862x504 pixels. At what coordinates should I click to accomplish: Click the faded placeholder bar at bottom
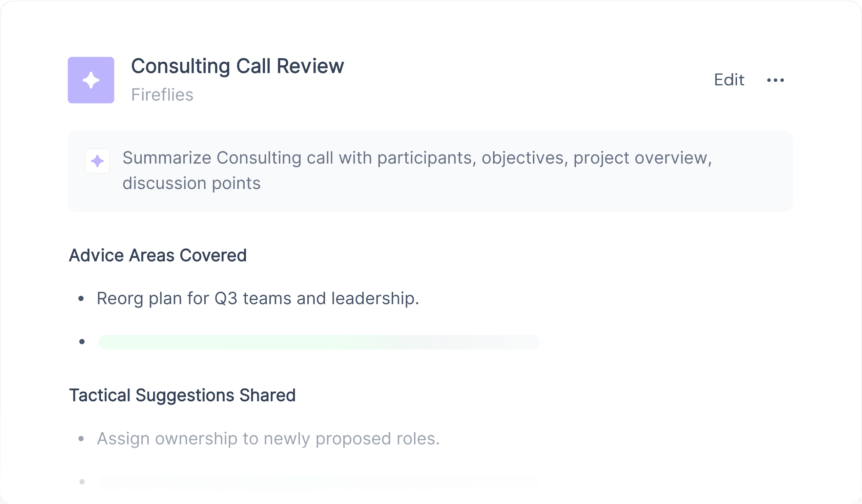(x=319, y=482)
